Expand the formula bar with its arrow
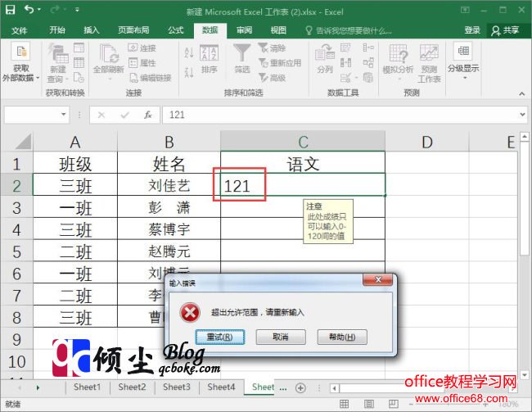This screenshot has height=412, width=532. click(x=522, y=115)
